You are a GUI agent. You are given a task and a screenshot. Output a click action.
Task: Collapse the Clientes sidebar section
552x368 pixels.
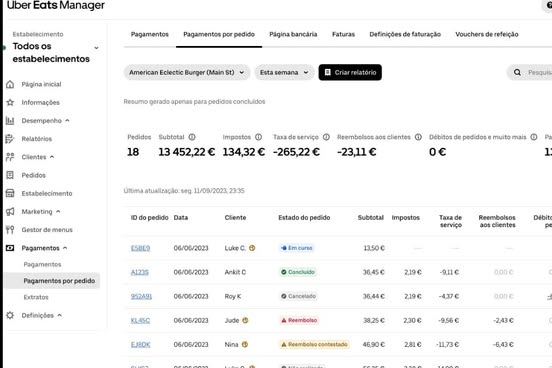[x=52, y=157]
